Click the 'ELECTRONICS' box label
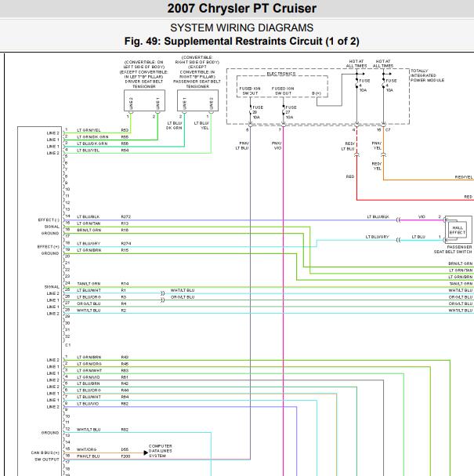Viewport: 474px width, 476px height. 281,74
